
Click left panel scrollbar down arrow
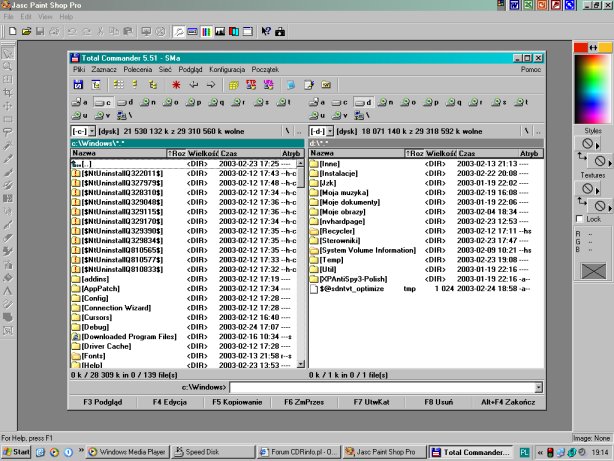point(301,364)
